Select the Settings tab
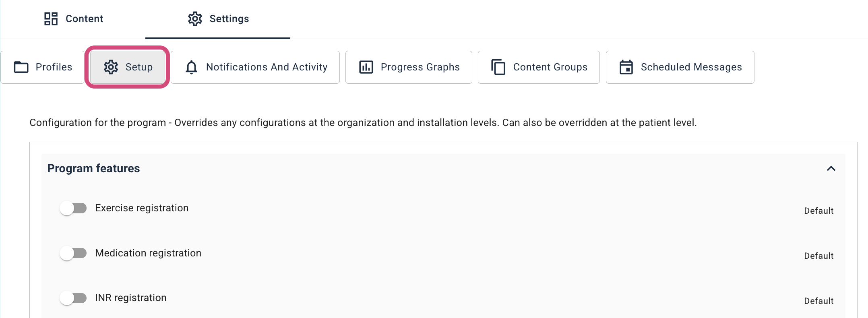 click(x=218, y=19)
